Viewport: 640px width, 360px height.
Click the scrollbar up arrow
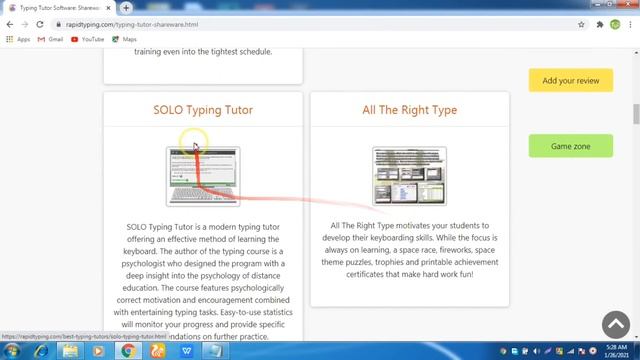click(636, 53)
